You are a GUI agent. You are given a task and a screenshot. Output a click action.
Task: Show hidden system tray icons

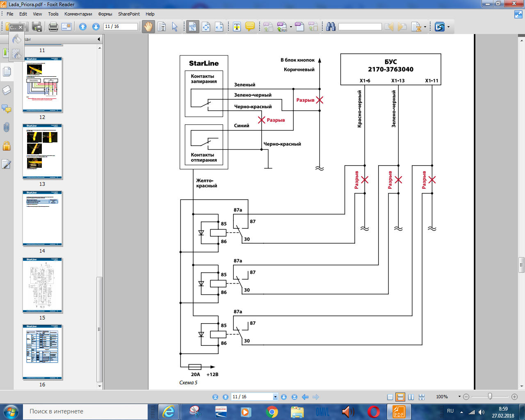point(461,412)
